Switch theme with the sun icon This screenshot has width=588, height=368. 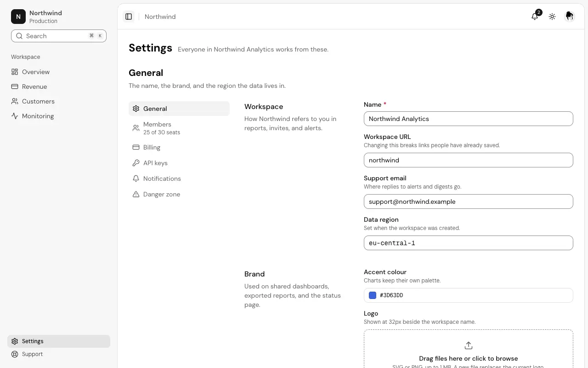tap(552, 17)
